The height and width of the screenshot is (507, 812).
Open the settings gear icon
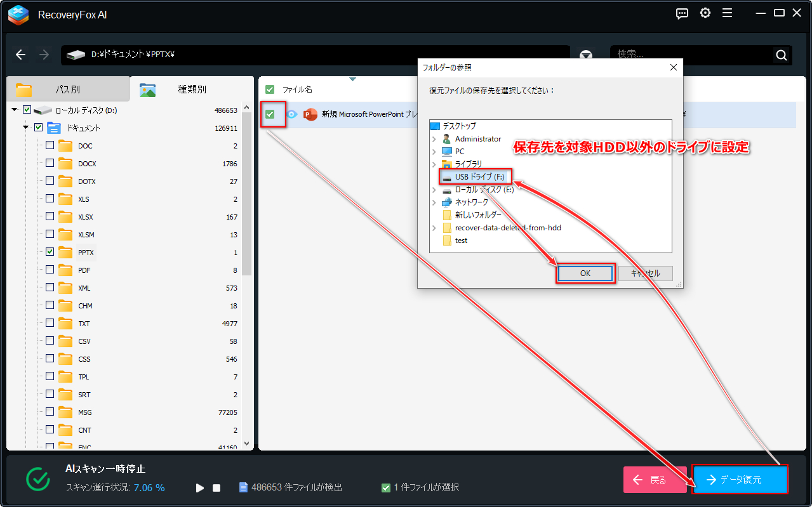coord(705,13)
